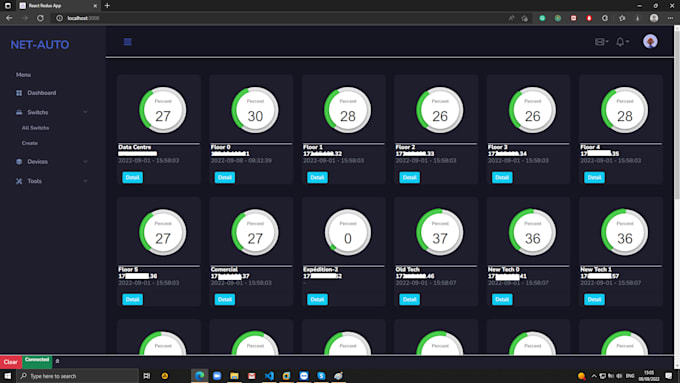Open Detail for New Tech 1
680x383 pixels.
tap(594, 300)
